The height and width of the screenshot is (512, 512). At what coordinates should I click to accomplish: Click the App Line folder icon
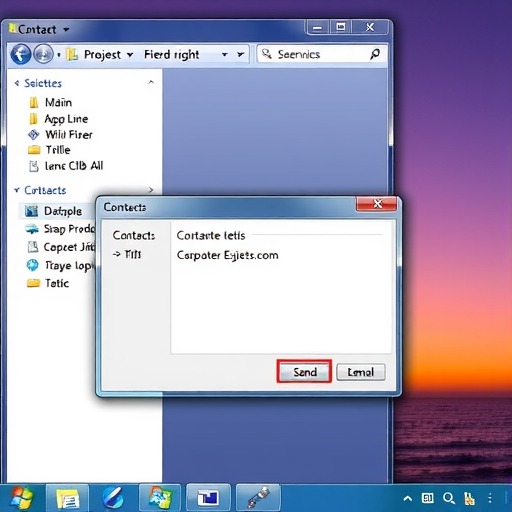click(34, 119)
